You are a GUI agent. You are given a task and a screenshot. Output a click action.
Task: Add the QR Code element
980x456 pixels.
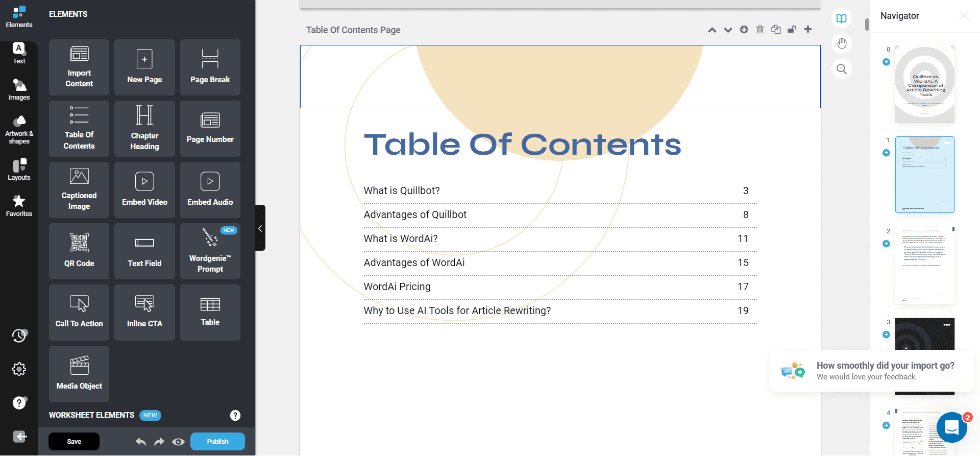tap(79, 251)
